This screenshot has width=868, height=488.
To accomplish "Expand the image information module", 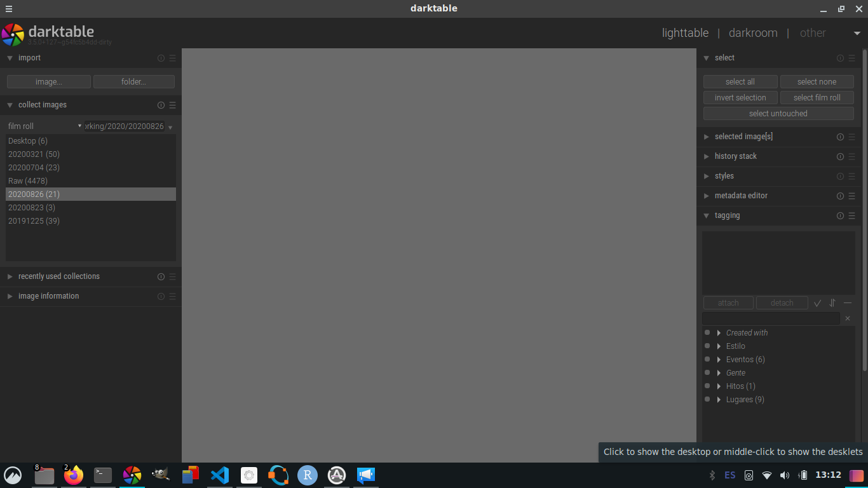I will 10,296.
